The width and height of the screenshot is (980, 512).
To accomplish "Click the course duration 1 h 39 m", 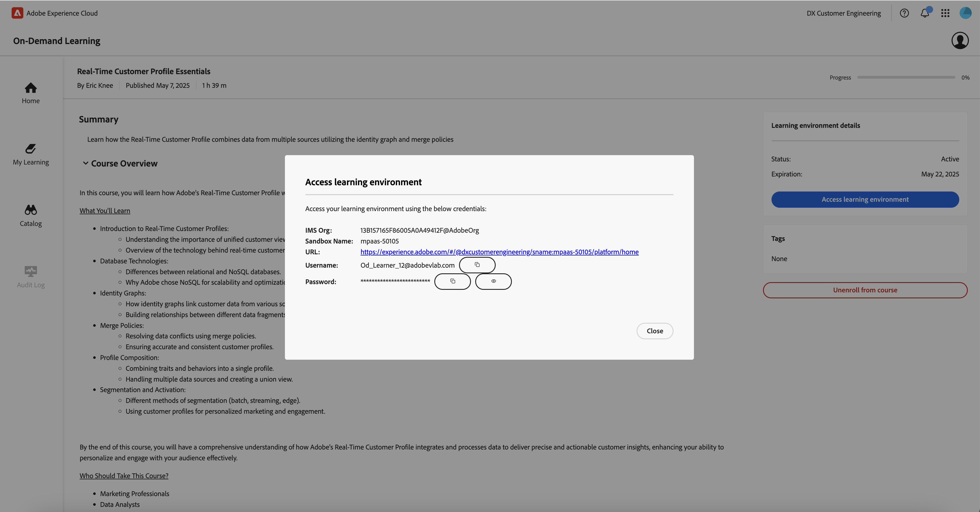I will 214,85.
